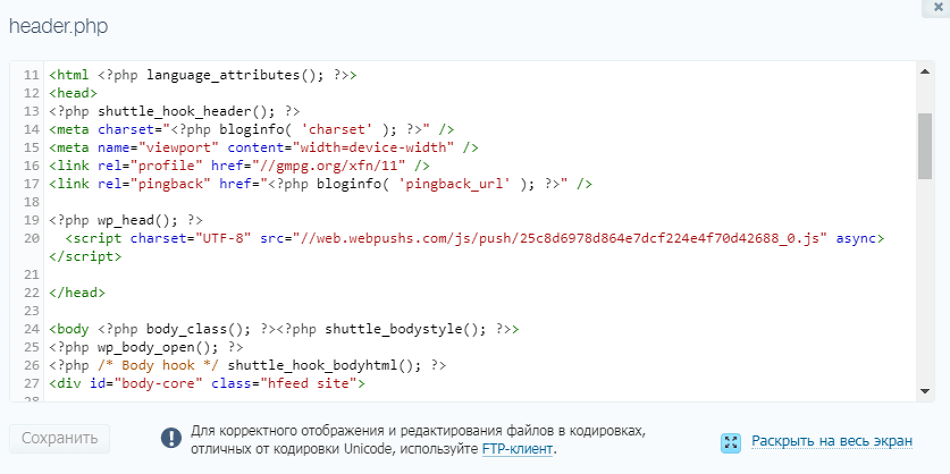Close the header.php editor dialog
This screenshot has height=474, width=950.
(938, 6)
